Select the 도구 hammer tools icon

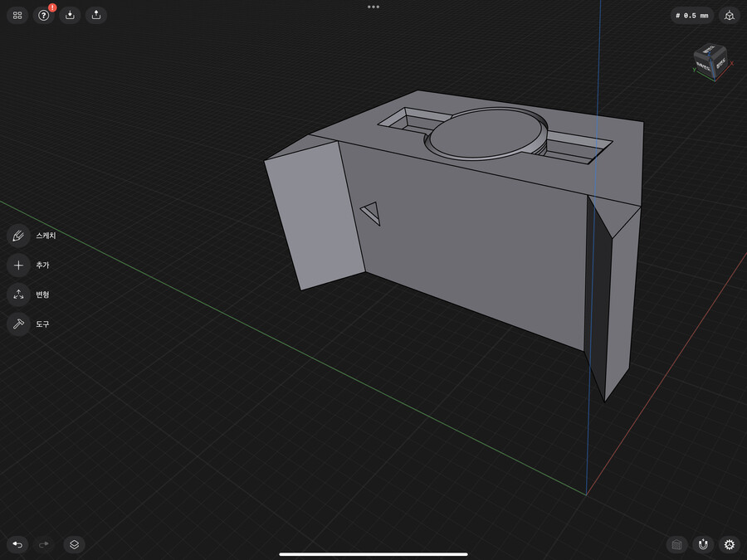pos(18,324)
